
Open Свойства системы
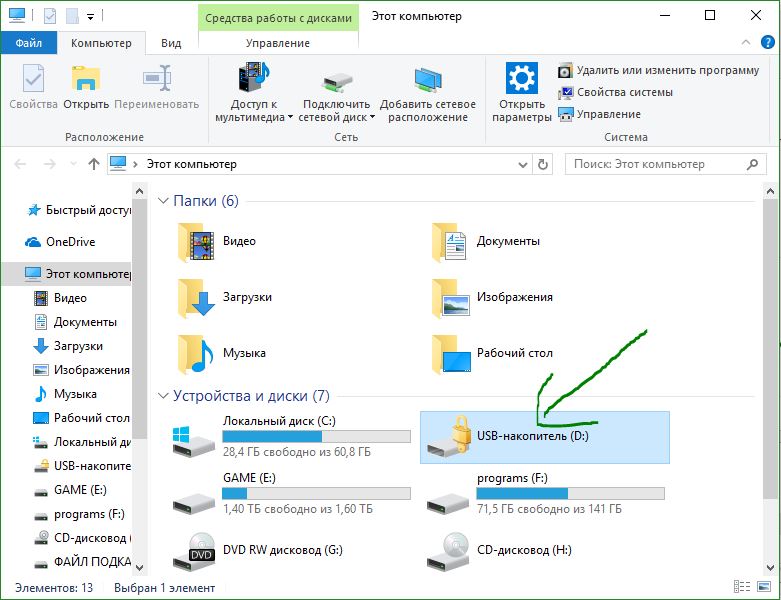click(x=615, y=92)
